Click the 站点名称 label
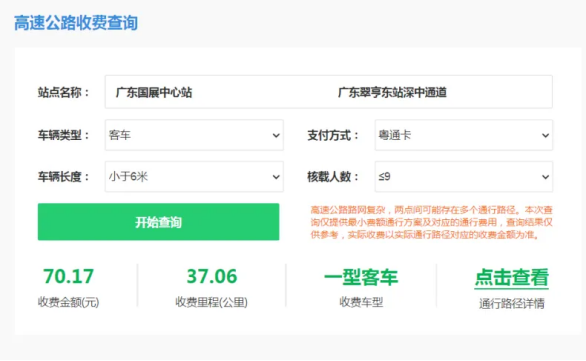Viewport: 586px width, 361px height. [x=64, y=92]
